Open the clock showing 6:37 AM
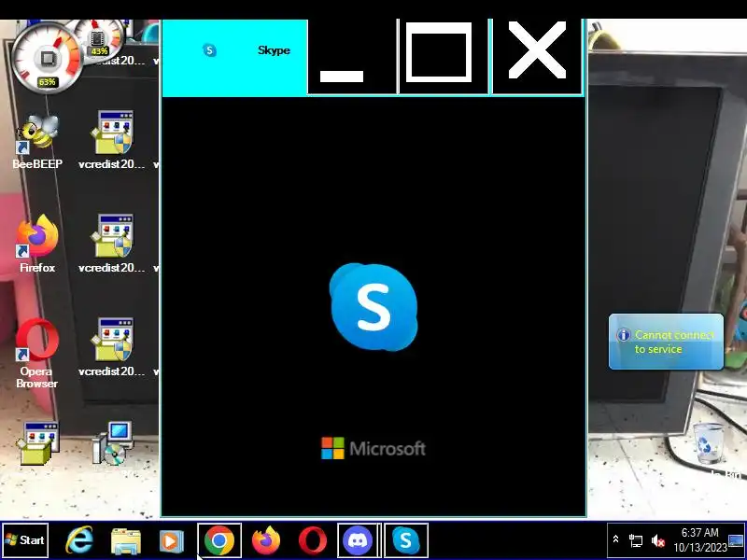The height and width of the screenshot is (560, 747). coord(699,540)
